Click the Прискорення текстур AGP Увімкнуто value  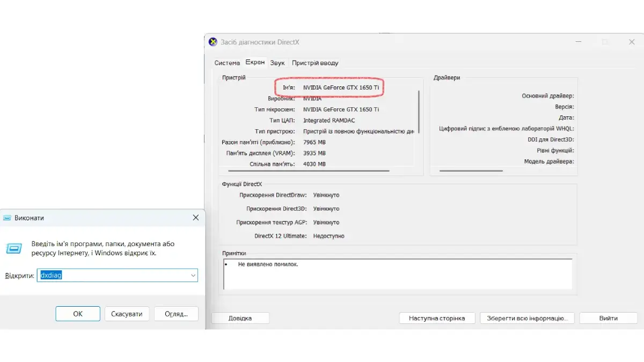pos(326,222)
